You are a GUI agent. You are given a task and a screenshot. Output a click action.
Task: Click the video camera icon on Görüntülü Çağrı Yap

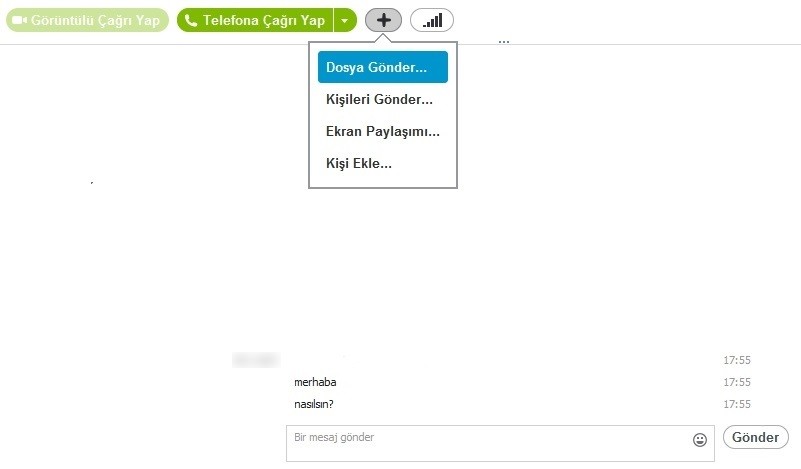[19, 20]
